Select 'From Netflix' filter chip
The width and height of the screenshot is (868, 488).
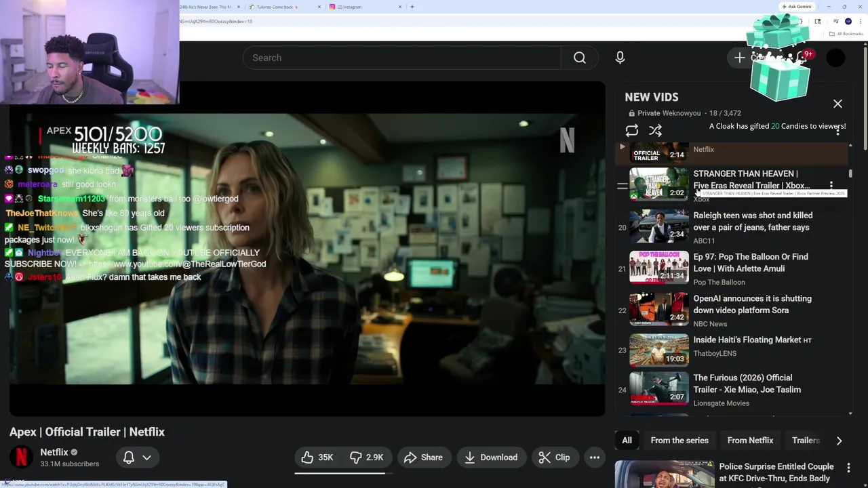pyautogui.click(x=750, y=441)
